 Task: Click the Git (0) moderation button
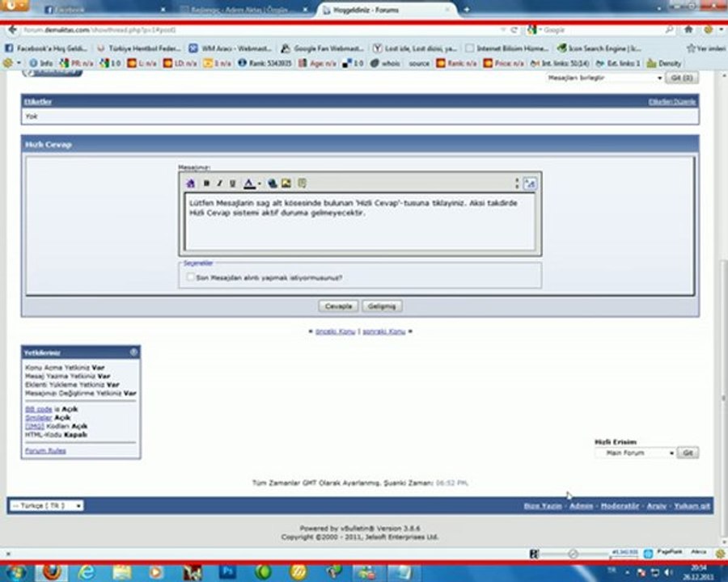(x=682, y=78)
